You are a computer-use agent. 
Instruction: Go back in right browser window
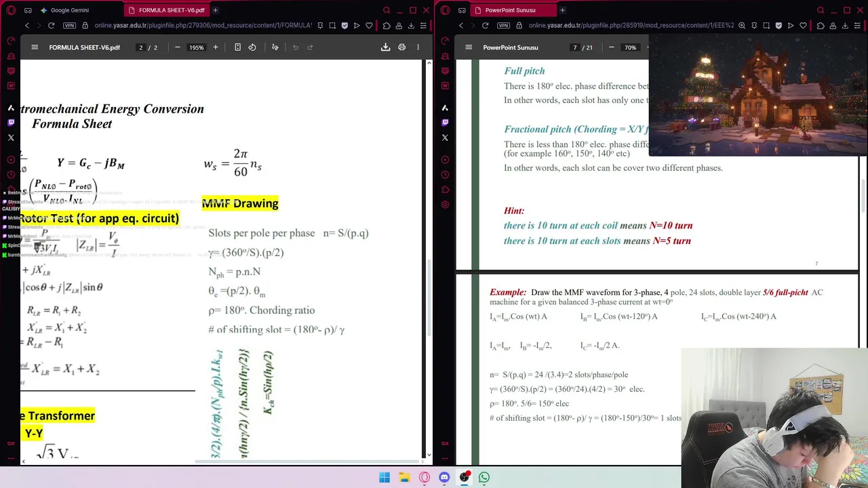click(460, 26)
